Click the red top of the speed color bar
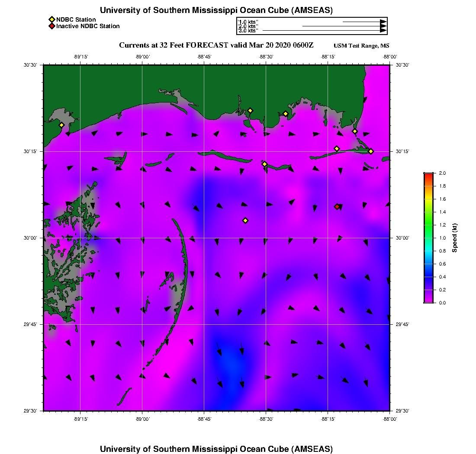This screenshot has width=476, height=454. click(x=428, y=175)
